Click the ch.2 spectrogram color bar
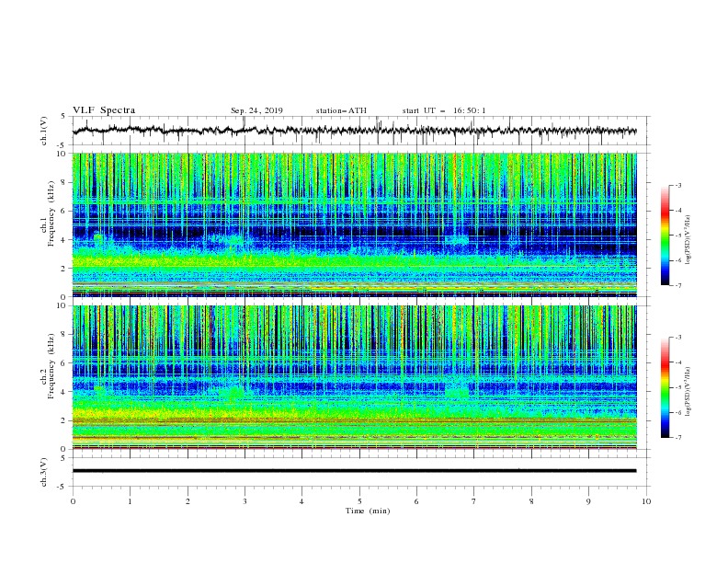This screenshot has width=728, height=563. (x=665, y=387)
